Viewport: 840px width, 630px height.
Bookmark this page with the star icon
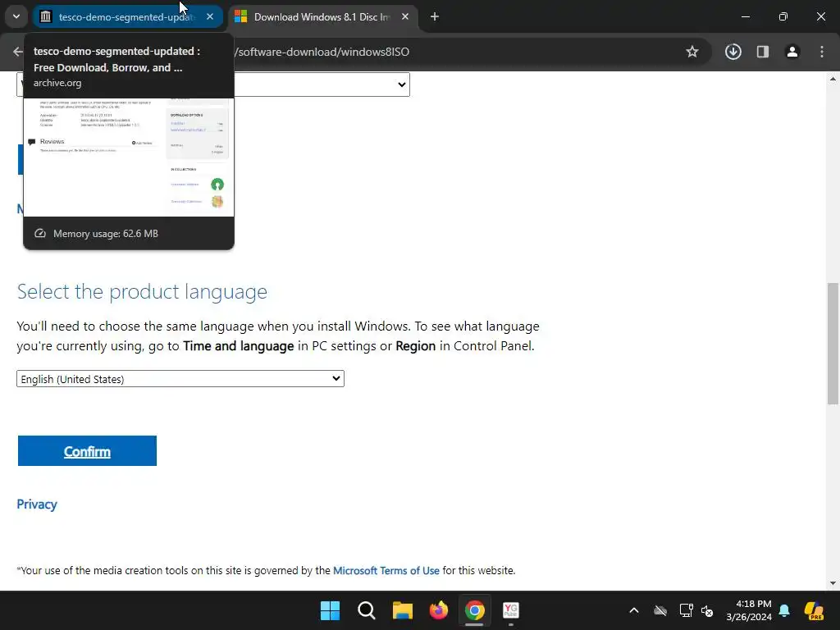click(x=692, y=52)
